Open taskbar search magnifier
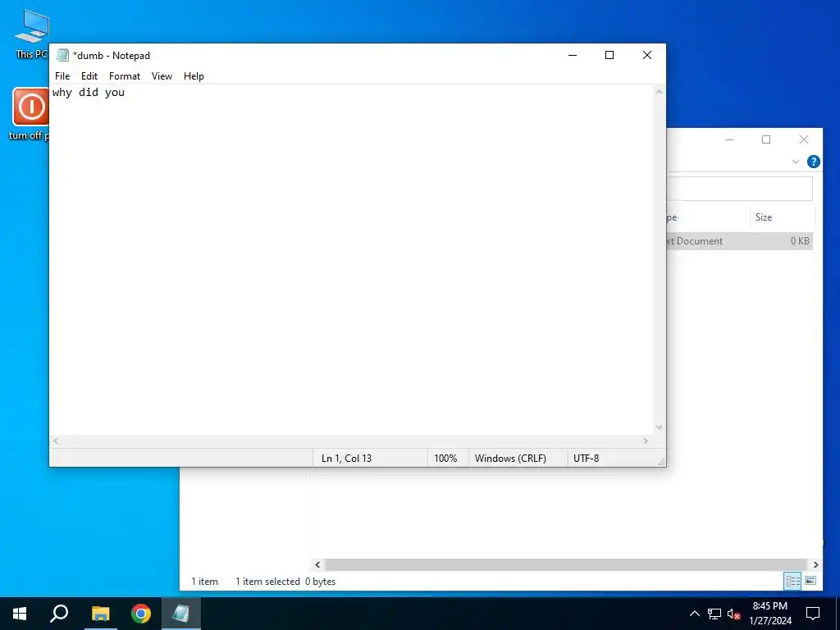Viewport: 840px width, 630px height. (x=59, y=614)
